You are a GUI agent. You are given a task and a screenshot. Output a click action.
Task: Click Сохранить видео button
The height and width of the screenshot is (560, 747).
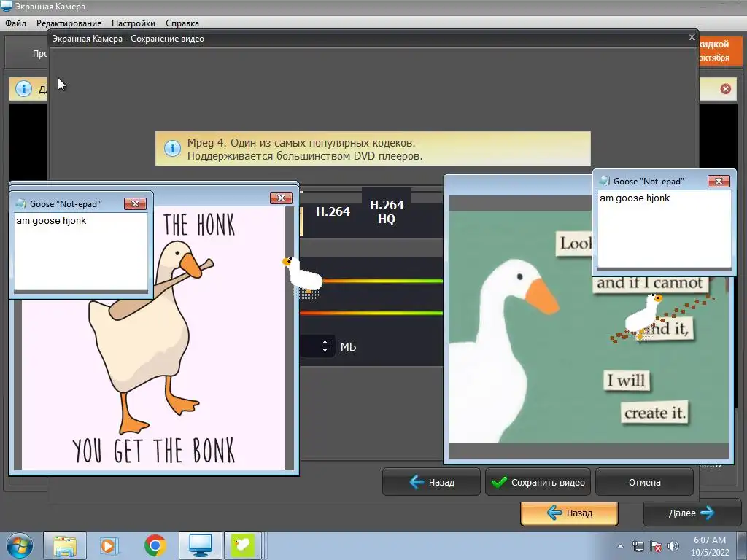(538, 482)
